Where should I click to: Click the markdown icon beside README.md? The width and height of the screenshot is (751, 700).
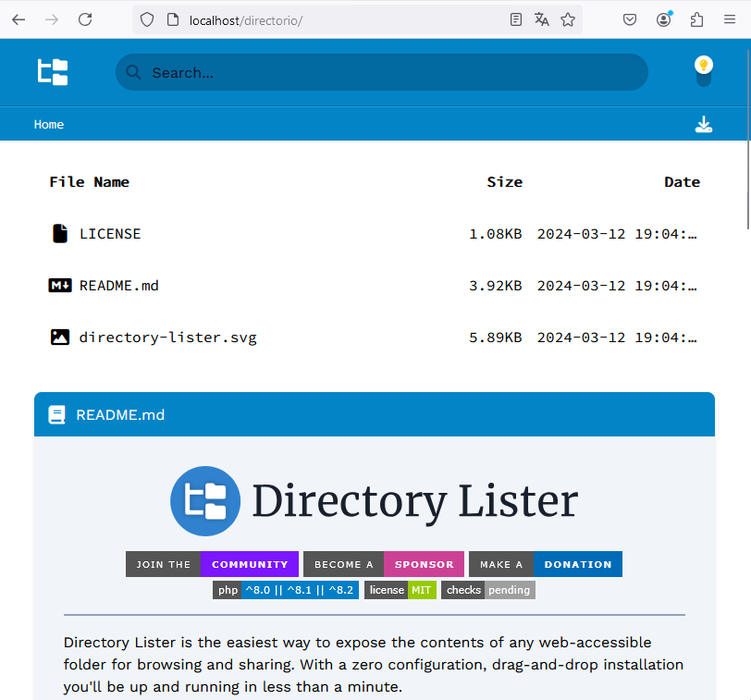coord(60,286)
